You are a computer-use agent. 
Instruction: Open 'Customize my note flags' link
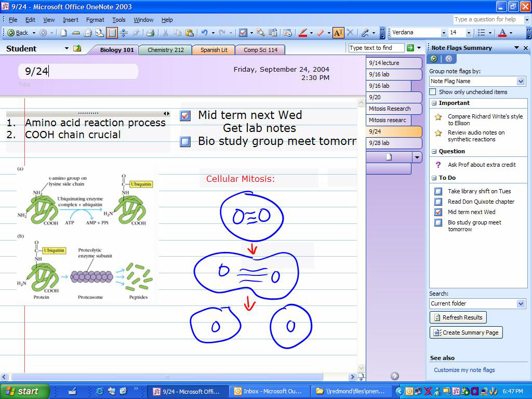pos(464,370)
